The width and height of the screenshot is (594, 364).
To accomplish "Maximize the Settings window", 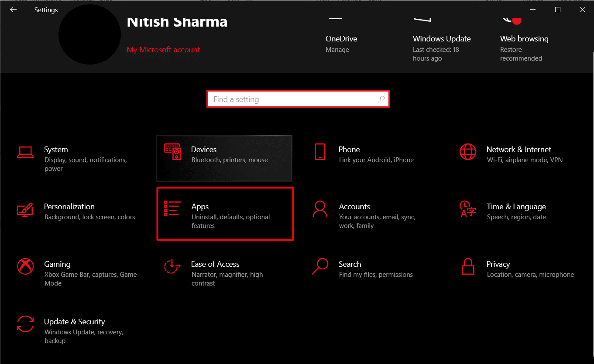I will (557, 10).
